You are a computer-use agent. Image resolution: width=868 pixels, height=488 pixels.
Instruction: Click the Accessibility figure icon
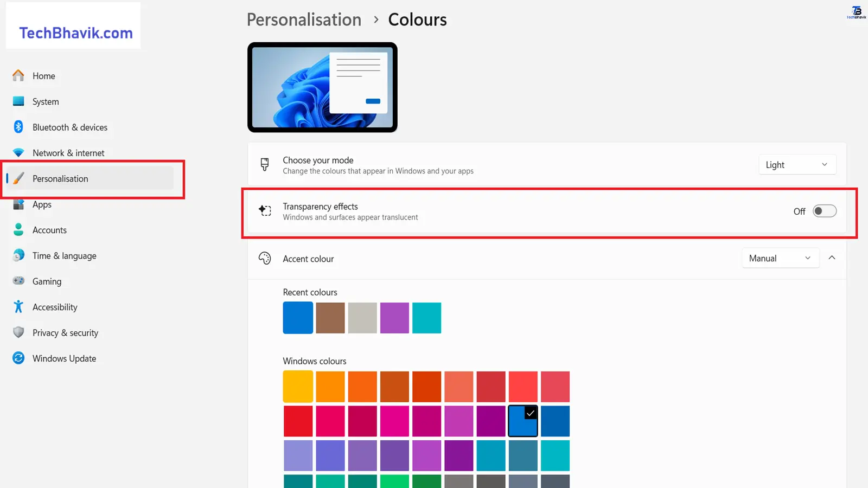coord(18,307)
